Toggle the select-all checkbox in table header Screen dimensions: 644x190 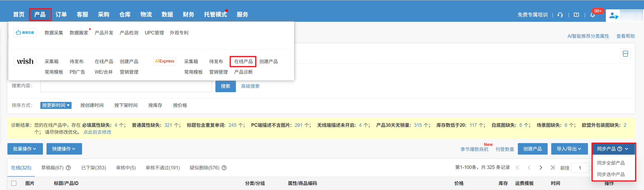coord(14,183)
